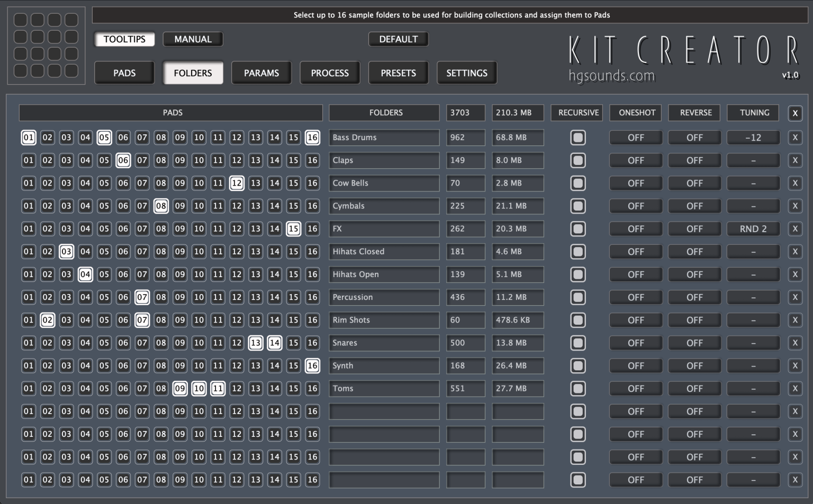The width and height of the screenshot is (813, 504).
Task: Click the Snares folder name field
Action: pos(384,343)
